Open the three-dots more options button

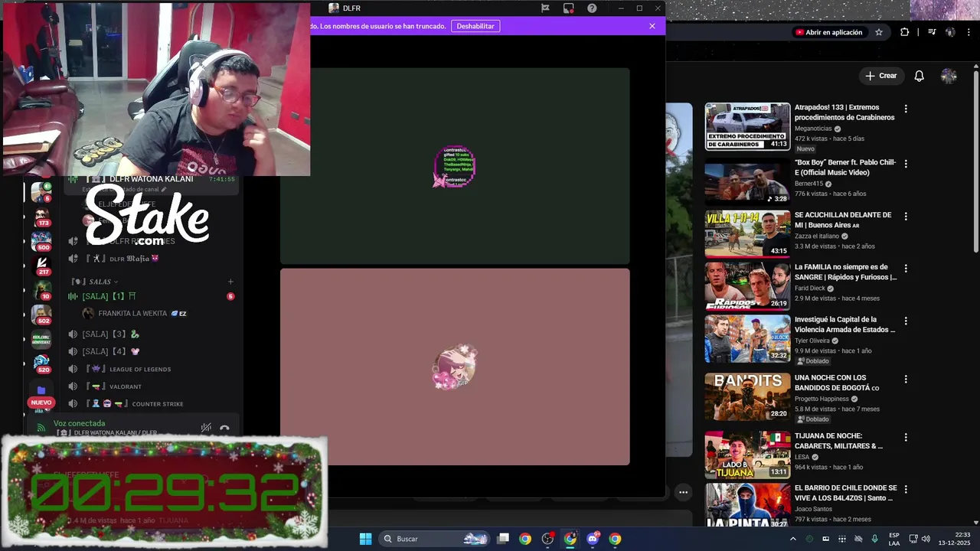683,492
